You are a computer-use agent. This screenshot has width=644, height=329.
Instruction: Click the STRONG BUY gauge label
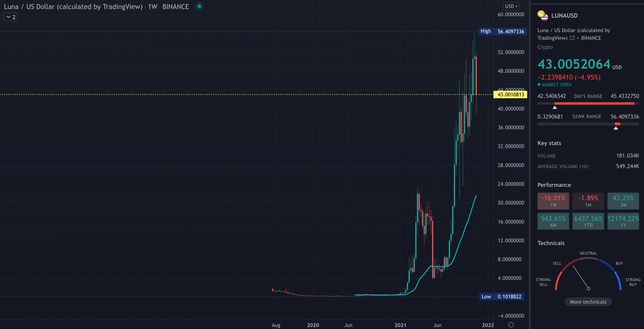[x=633, y=282]
